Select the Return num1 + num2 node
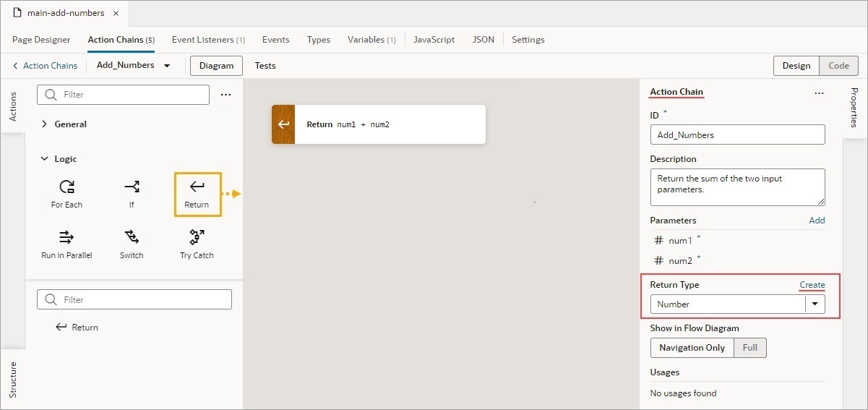 (379, 124)
